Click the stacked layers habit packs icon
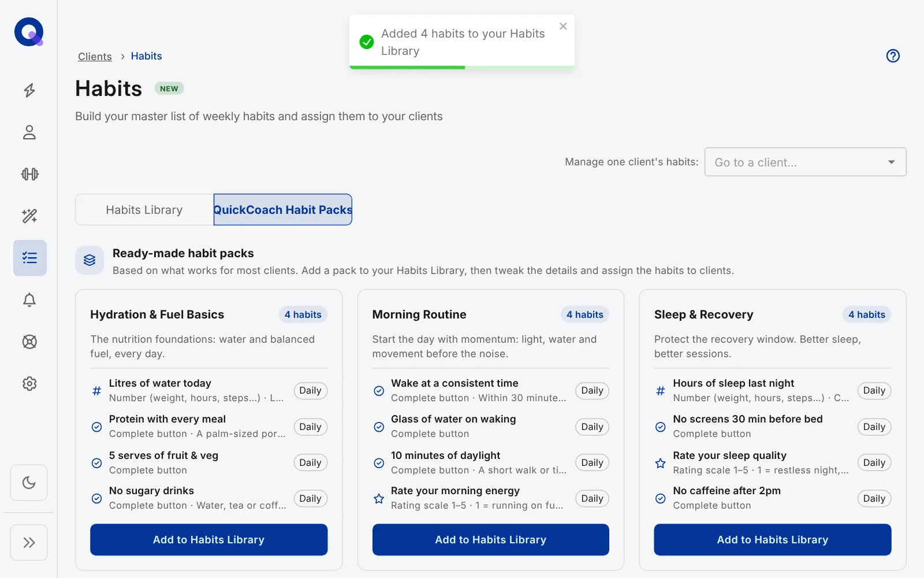 pyautogui.click(x=90, y=260)
